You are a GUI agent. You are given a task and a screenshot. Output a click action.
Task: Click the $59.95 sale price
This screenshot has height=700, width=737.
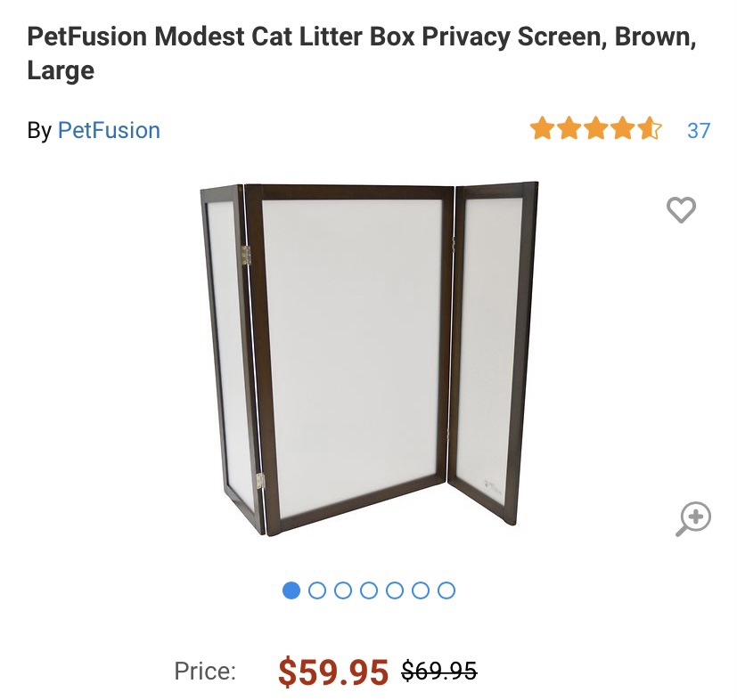(x=333, y=672)
